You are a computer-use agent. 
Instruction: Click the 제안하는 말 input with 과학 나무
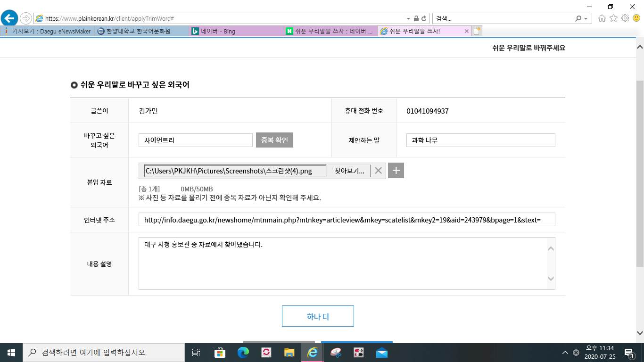pyautogui.click(x=481, y=140)
